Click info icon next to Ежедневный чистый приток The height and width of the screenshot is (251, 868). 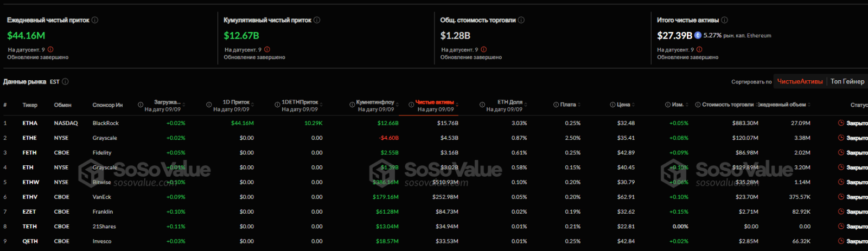pyautogui.click(x=95, y=20)
